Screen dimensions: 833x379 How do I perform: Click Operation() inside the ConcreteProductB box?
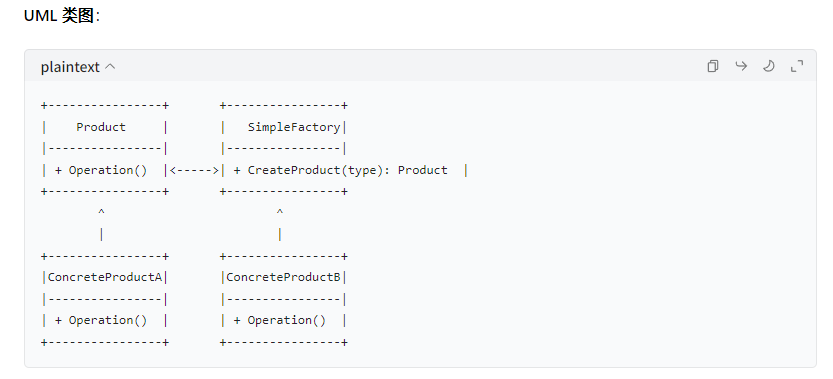286,320
